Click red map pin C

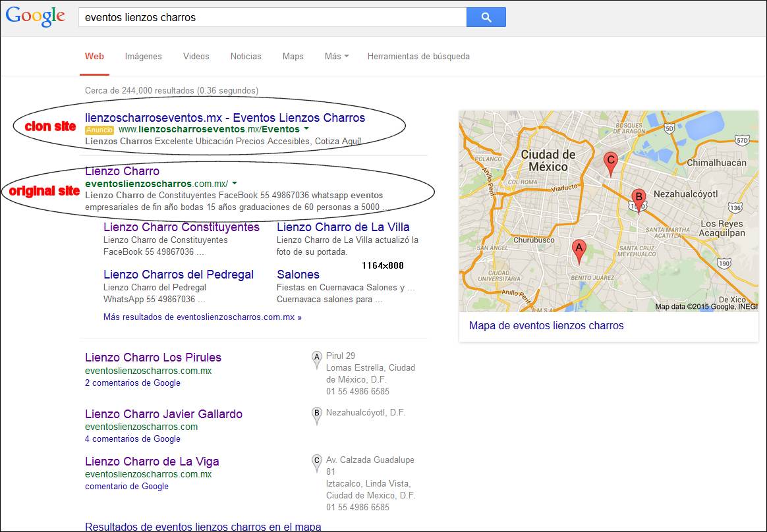click(x=610, y=165)
